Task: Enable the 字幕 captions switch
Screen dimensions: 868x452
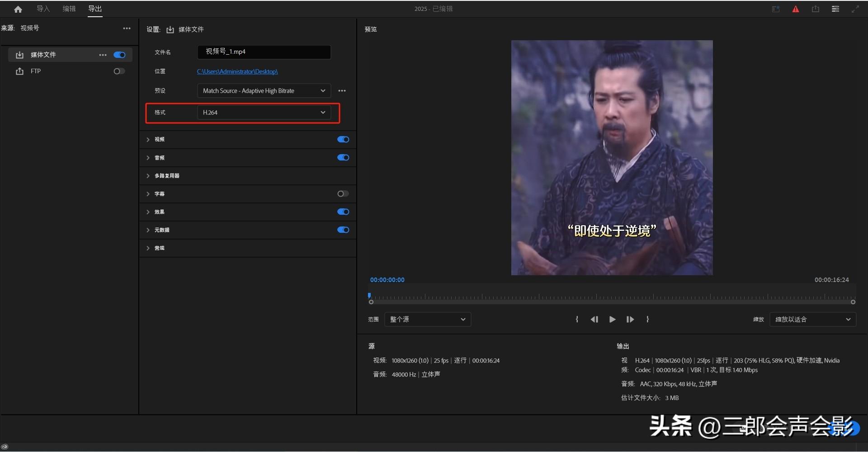Action: tap(343, 193)
